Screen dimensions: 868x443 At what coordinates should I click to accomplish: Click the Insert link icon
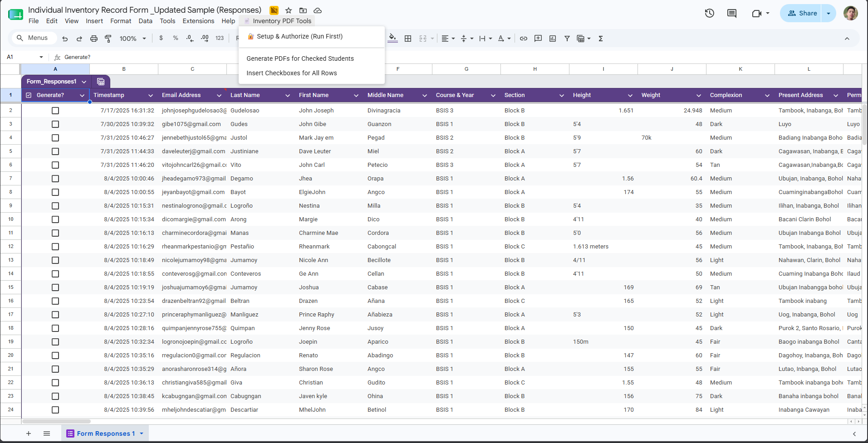pyautogui.click(x=523, y=39)
